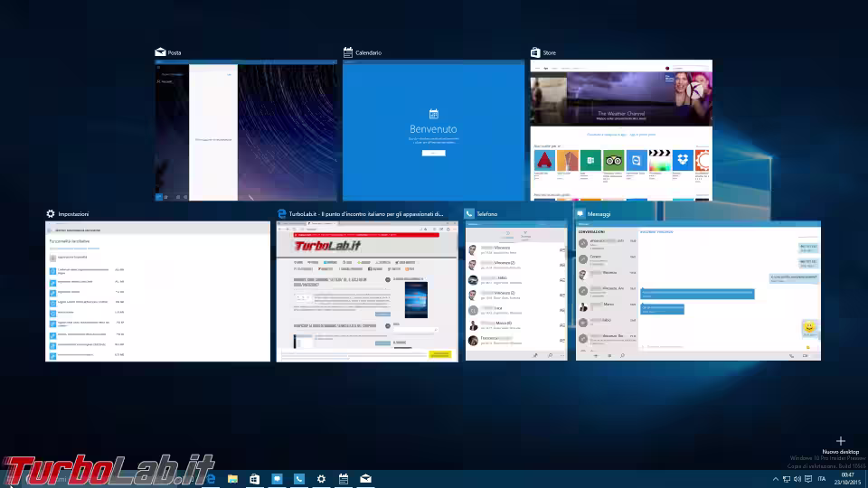The width and height of the screenshot is (868, 488).
Task: Click the smiley emoji in Messaggi chat
Action: click(x=809, y=327)
